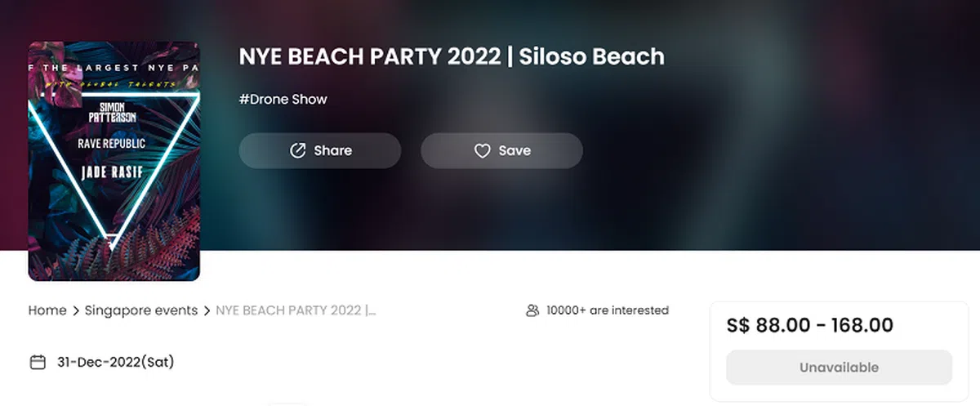Click the event title NYE BEACH PARTY 2022

click(x=452, y=56)
